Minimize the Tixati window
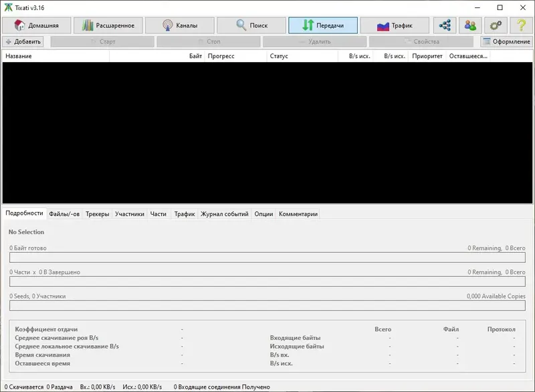This screenshot has width=535, height=392. pyautogui.click(x=477, y=7)
